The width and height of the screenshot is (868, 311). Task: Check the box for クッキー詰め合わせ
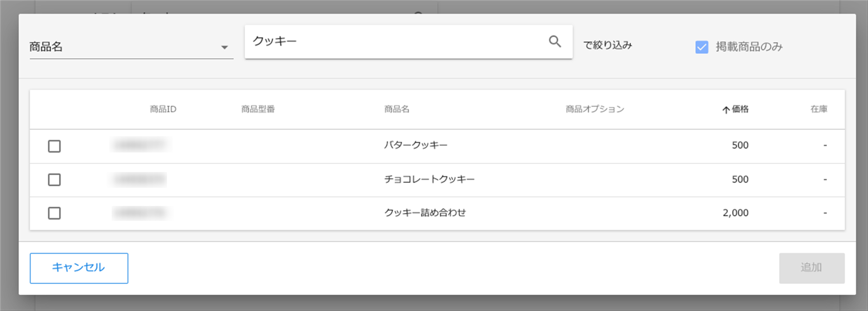click(54, 213)
